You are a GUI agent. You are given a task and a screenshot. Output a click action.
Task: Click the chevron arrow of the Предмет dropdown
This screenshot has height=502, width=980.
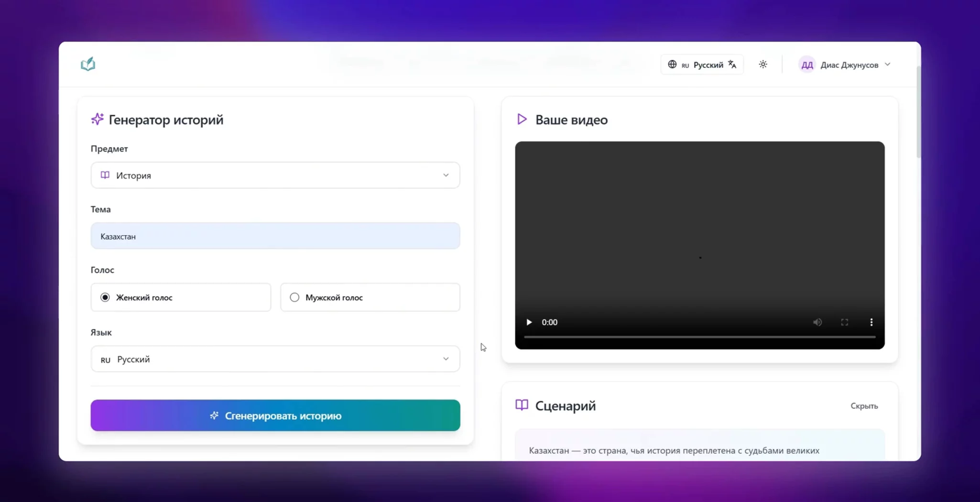point(446,175)
